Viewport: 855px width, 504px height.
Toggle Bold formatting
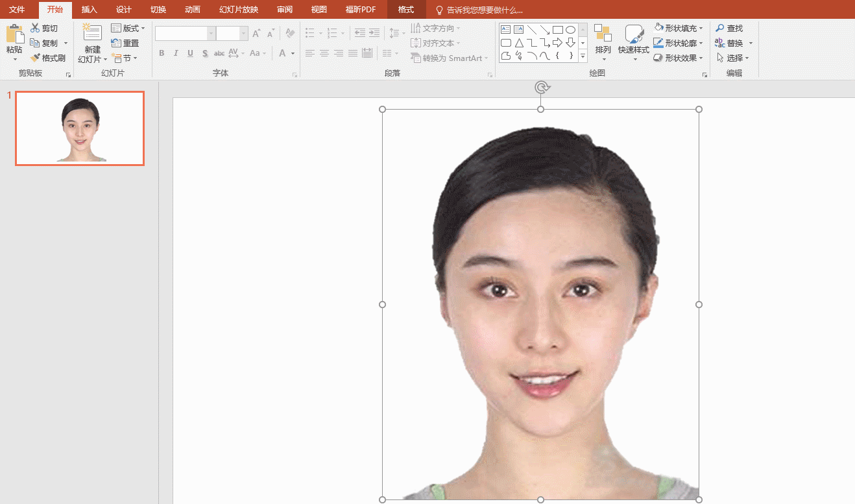(162, 53)
